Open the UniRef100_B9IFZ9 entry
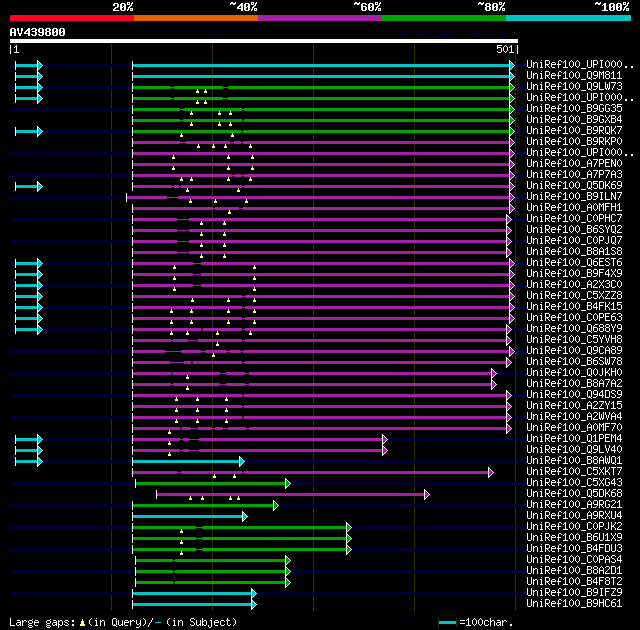This screenshot has height=630, width=640. pos(574,593)
